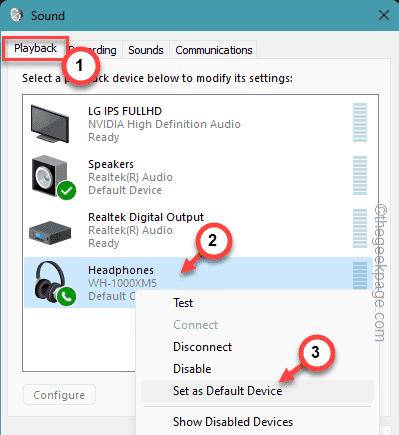
Task: Click Realtek(R) Audio text under Speakers
Action: (130, 177)
